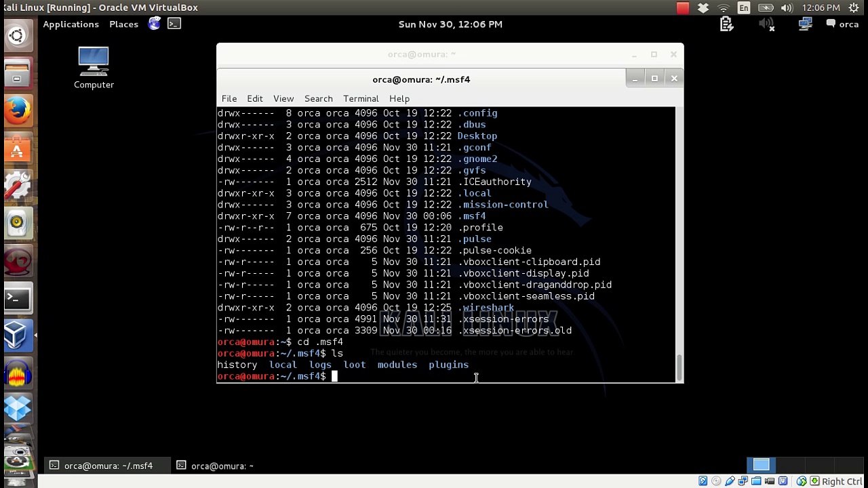Open the host session power-gear menu
This screenshot has width=868, height=488.
(855, 7)
